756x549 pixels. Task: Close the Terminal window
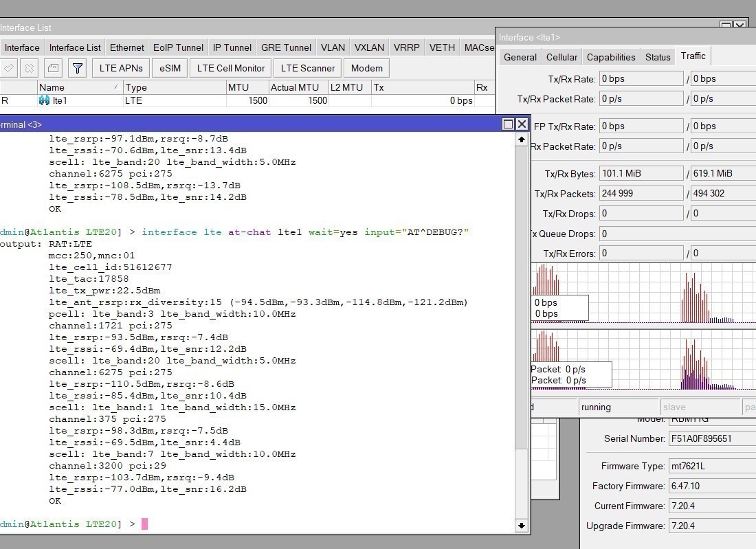coord(522,124)
